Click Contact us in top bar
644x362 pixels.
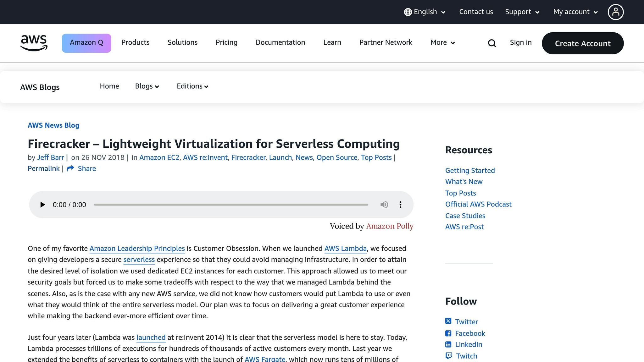pyautogui.click(x=476, y=12)
